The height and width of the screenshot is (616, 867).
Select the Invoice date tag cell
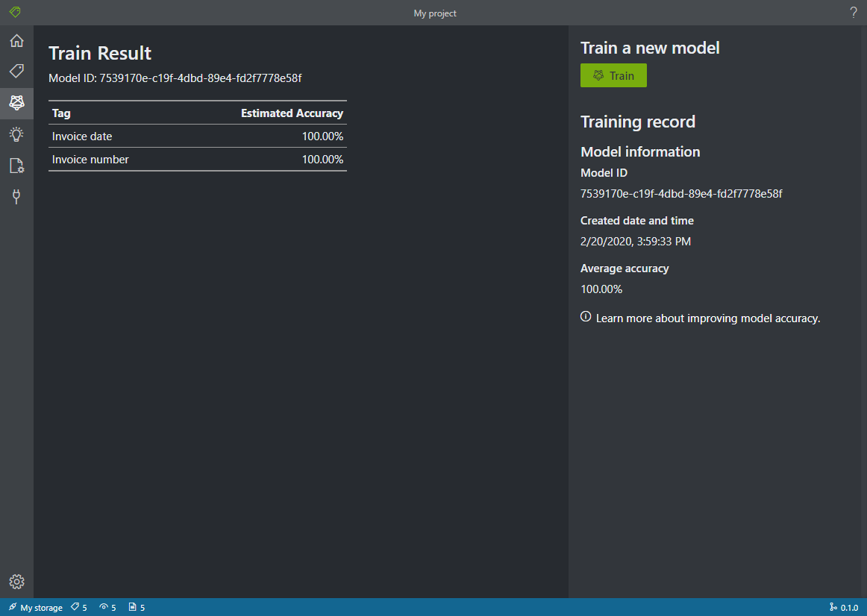tap(82, 136)
